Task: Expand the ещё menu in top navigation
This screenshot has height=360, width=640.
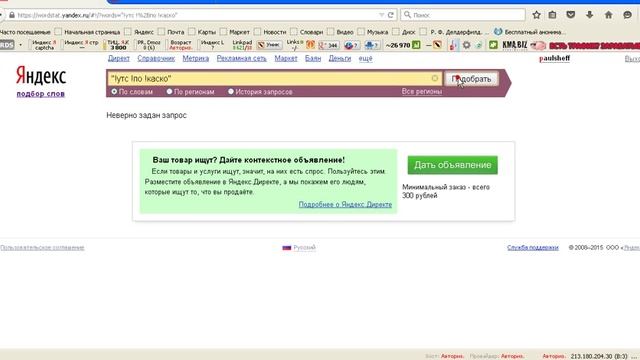Action: click(x=365, y=58)
